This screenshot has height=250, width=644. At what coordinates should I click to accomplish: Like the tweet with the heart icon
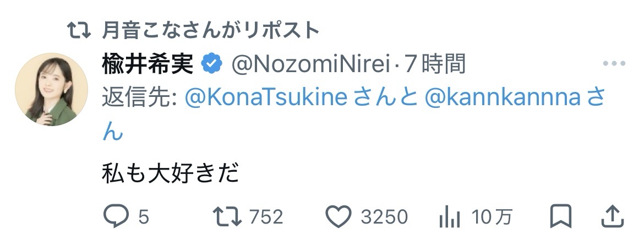(x=339, y=216)
